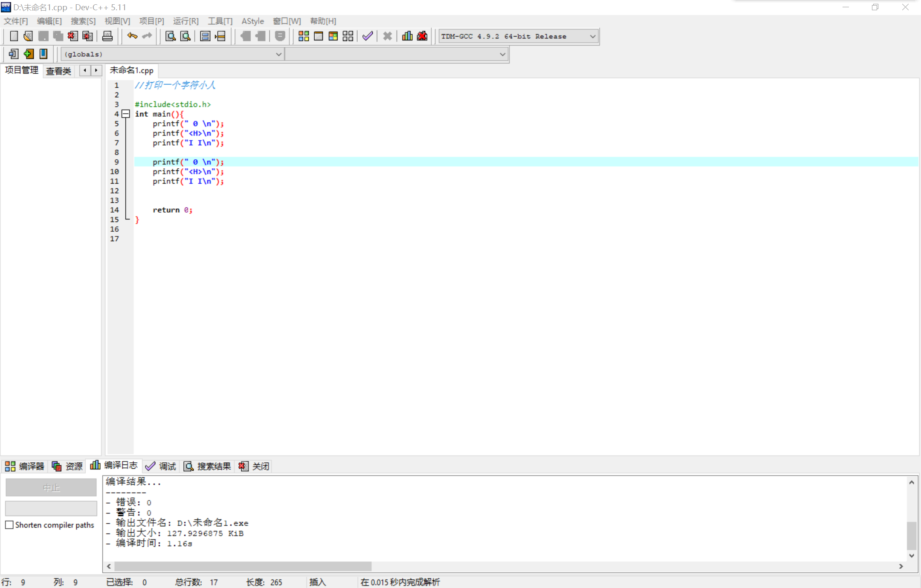The image size is (921, 588).
Task: Click the Insert bookmark icon with green plus
Action: coord(29,54)
